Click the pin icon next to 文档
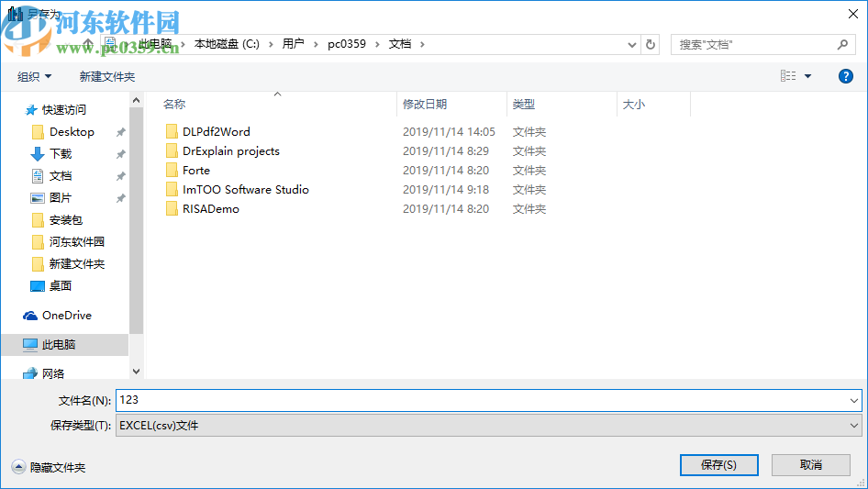This screenshot has height=489, width=868. click(120, 176)
